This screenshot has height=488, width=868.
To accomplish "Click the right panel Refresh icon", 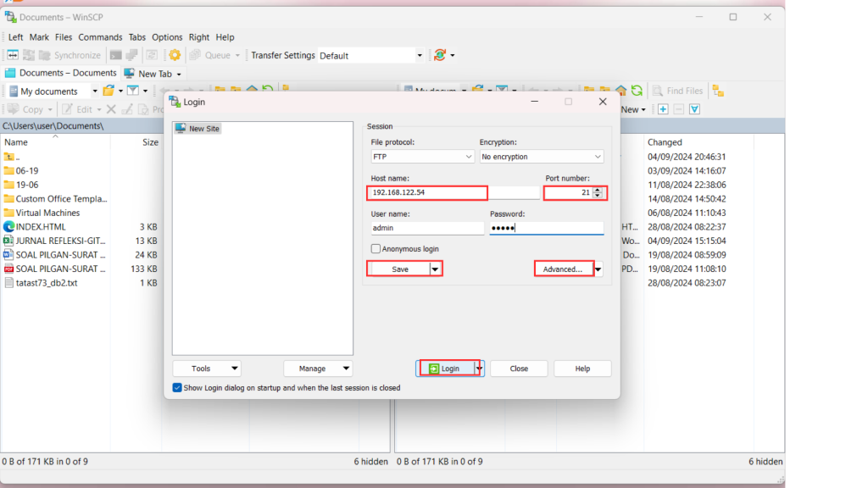I will pyautogui.click(x=637, y=91).
